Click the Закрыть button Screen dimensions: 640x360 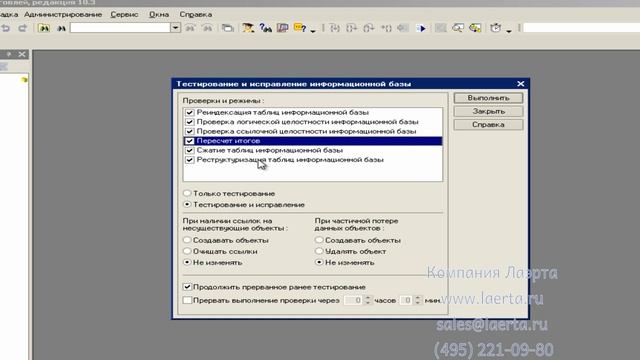(488, 111)
